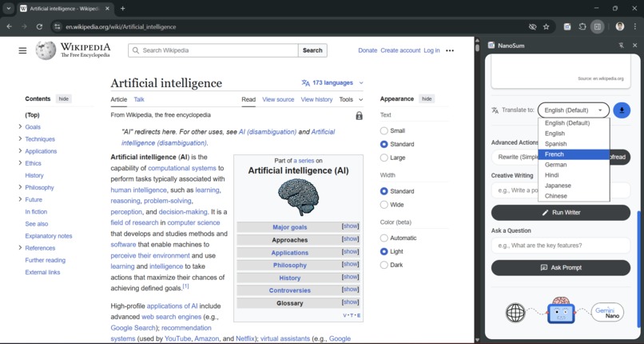The width and height of the screenshot is (644, 344).
Task: Open the Tools dropdown menu
Action: (351, 99)
